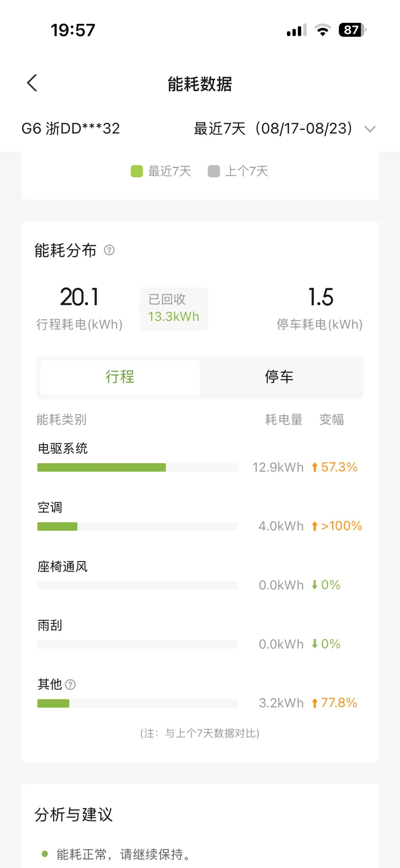
Task: Tap the 1.5 停车耗电 value
Action: pyautogui.click(x=321, y=297)
